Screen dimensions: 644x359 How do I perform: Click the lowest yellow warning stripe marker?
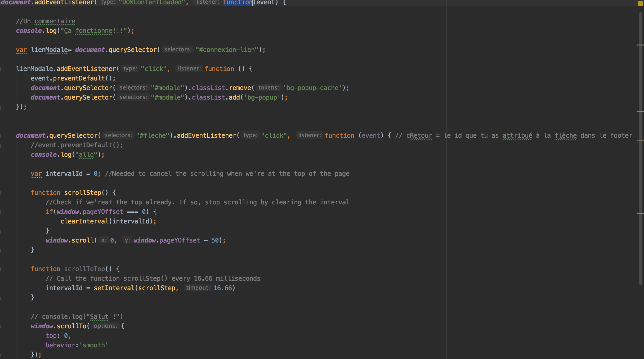pyautogui.click(x=640, y=213)
